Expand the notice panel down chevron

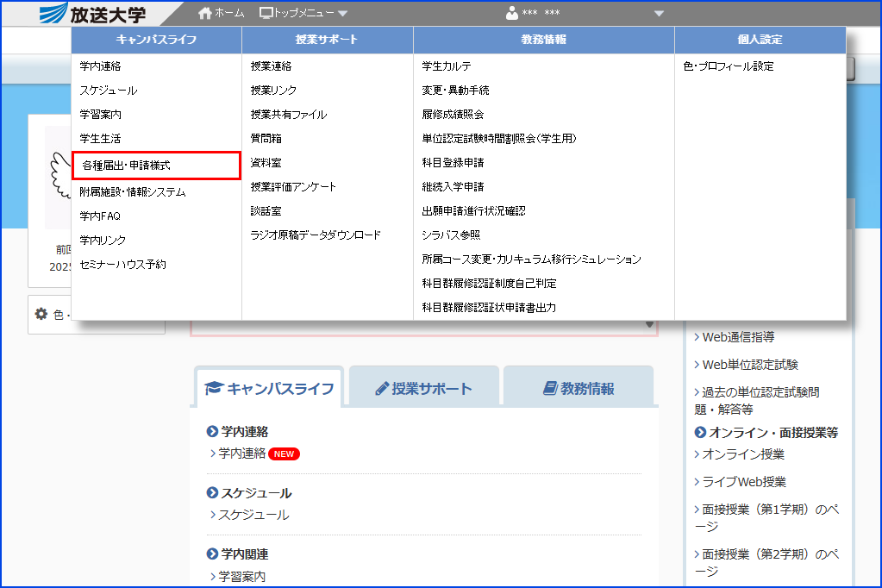[647, 322]
